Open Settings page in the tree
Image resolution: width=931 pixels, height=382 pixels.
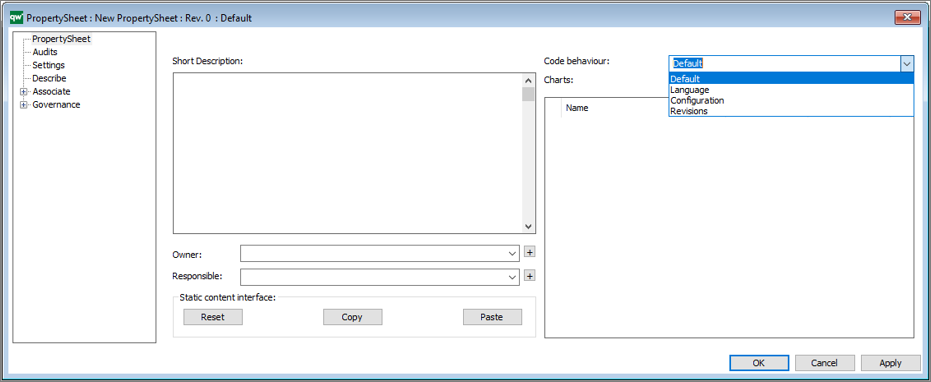point(48,65)
